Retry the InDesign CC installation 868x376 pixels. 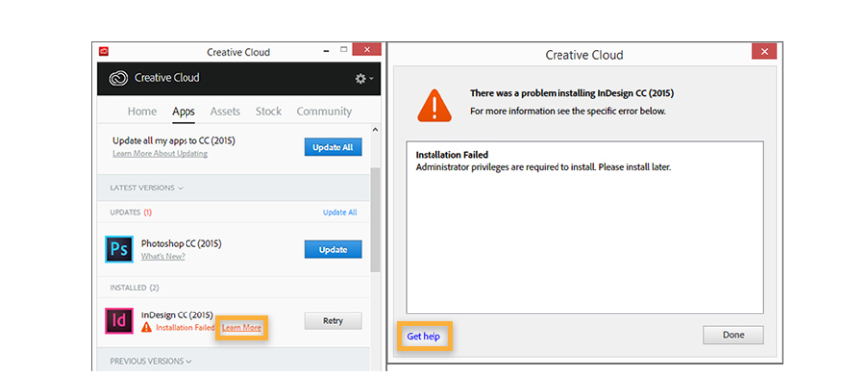(332, 321)
